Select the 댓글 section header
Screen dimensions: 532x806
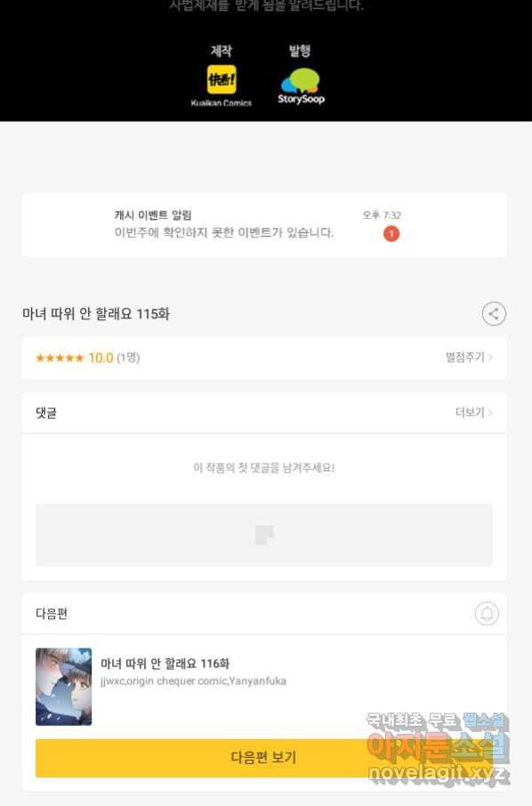click(46, 413)
